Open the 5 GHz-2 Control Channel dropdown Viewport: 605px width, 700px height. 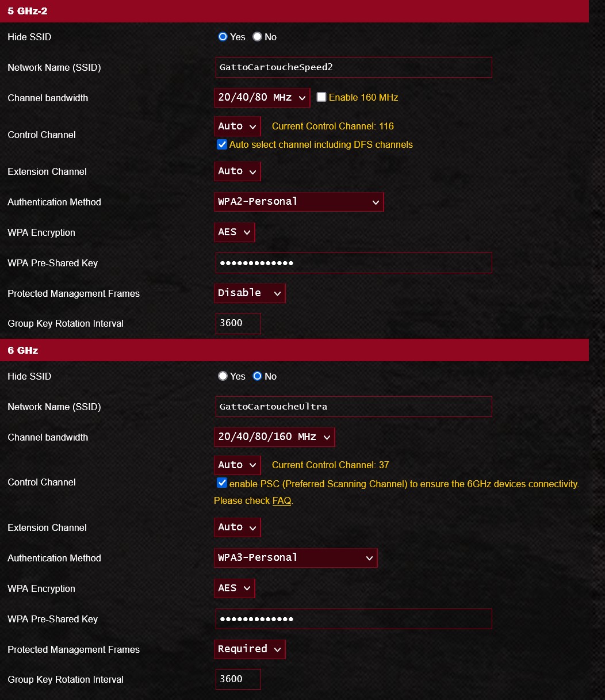click(x=238, y=126)
